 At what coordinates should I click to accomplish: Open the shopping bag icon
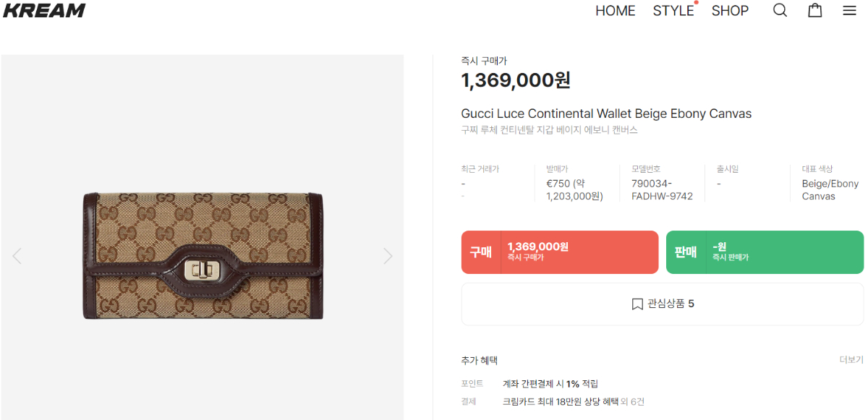[815, 11]
